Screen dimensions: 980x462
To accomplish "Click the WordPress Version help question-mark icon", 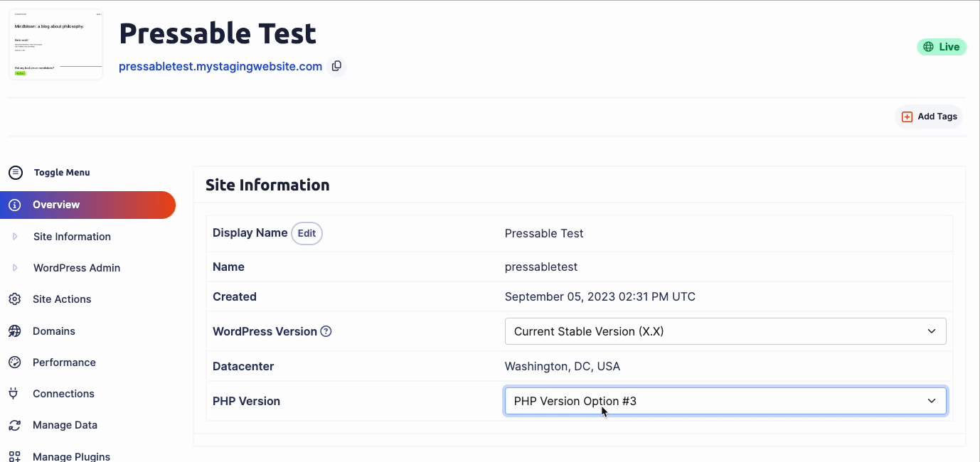I will (x=326, y=331).
